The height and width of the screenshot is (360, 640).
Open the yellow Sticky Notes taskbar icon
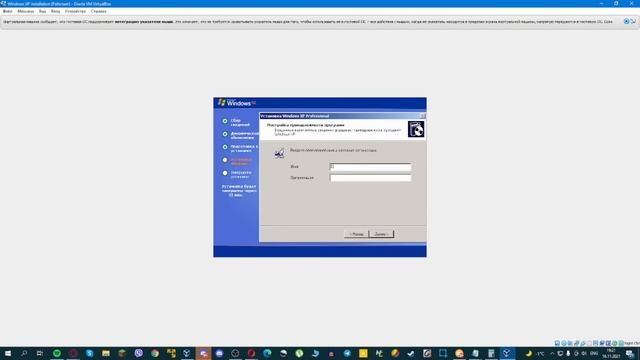tap(363, 353)
